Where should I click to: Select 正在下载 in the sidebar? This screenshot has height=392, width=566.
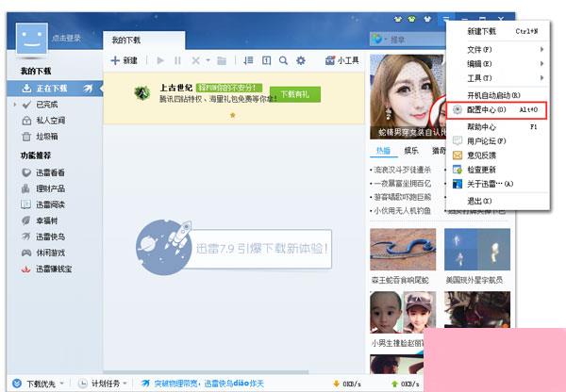[x=55, y=88]
